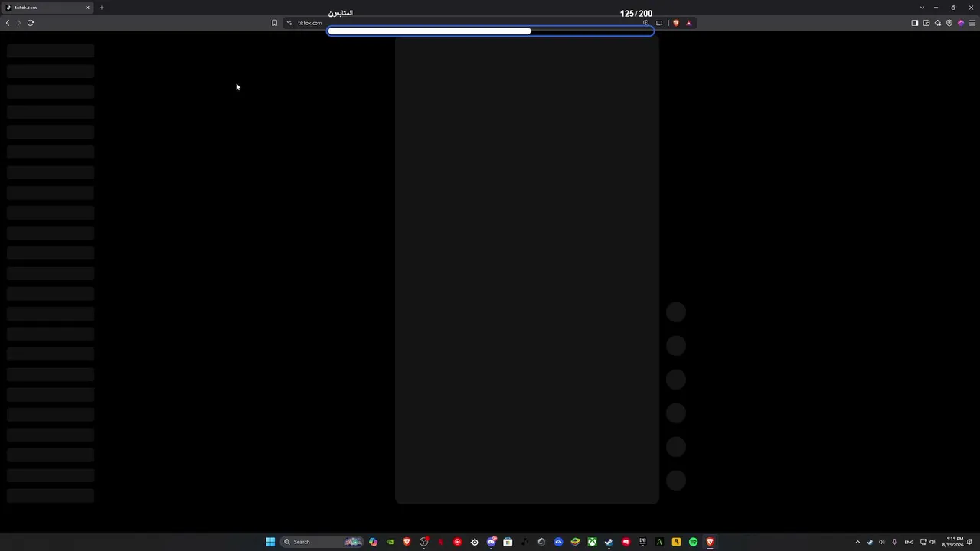Viewport: 980px width, 551px height.
Task: Open the Windows Start menu
Action: (270, 542)
